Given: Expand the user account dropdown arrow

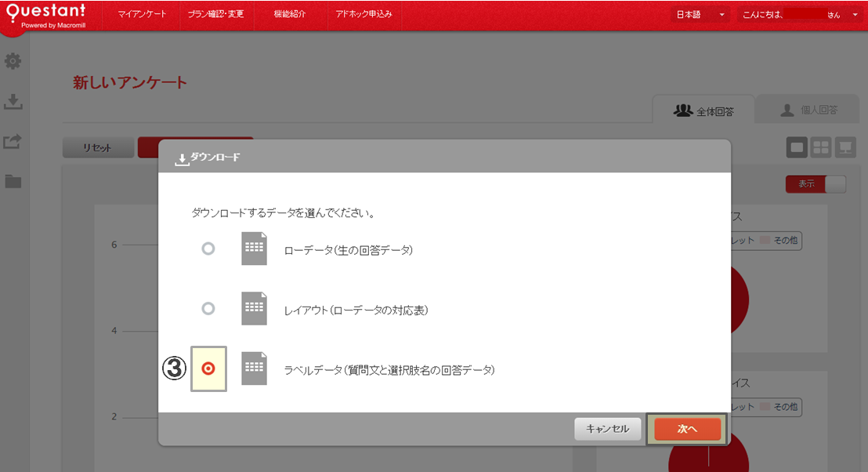Looking at the screenshot, I should click(855, 15).
